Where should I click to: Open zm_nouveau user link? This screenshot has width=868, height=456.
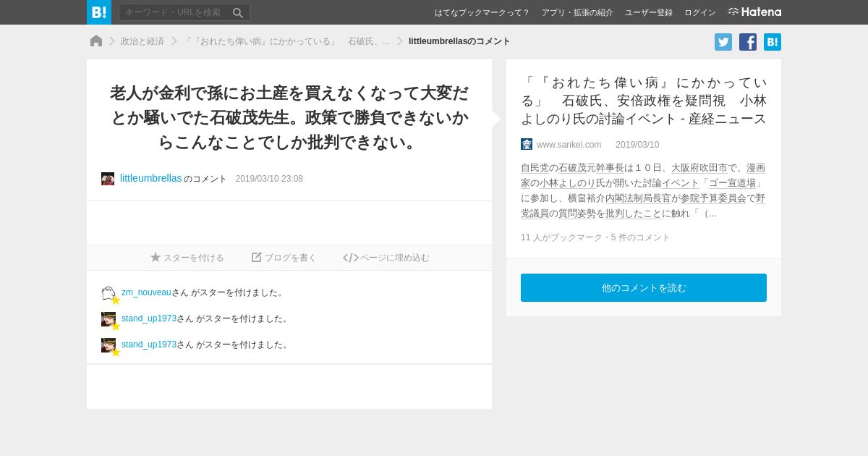coord(146,292)
